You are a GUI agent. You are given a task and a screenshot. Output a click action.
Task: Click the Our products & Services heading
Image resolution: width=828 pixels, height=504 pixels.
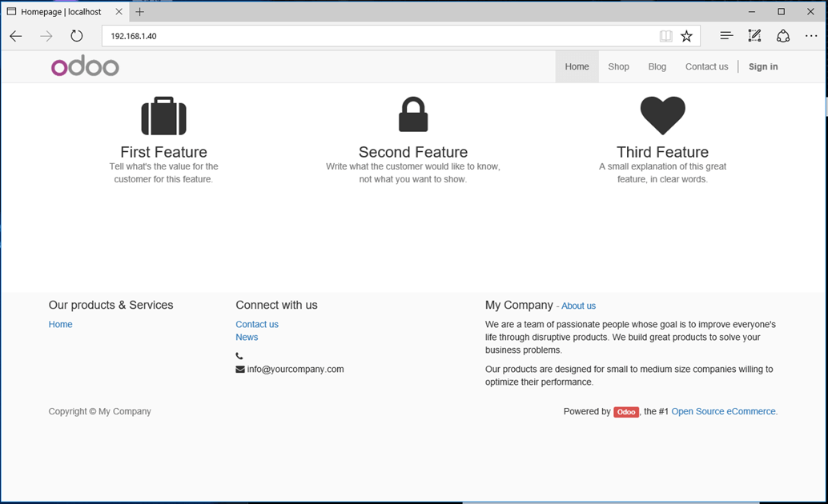tap(111, 305)
